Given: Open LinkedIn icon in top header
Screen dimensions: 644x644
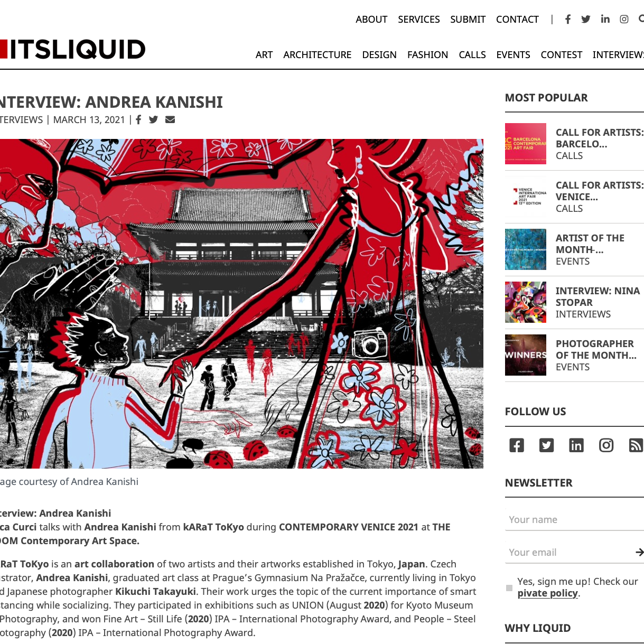Looking at the screenshot, I should 605,19.
